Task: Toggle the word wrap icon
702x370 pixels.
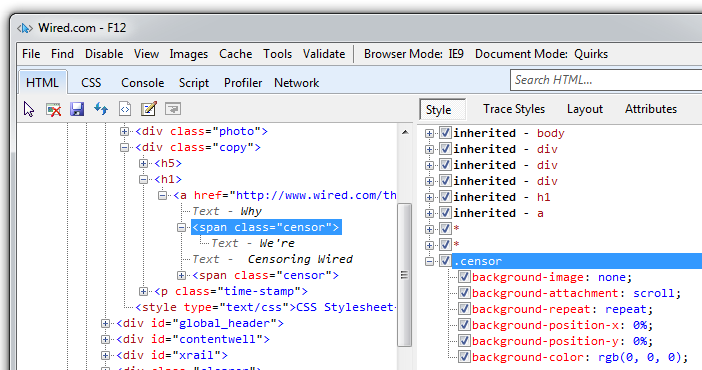Action: (x=173, y=109)
